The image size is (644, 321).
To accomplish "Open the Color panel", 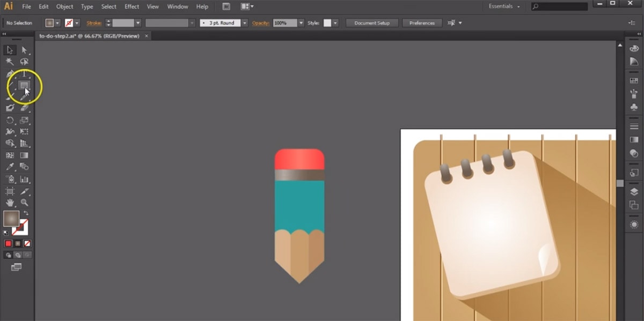I will pyautogui.click(x=633, y=48).
